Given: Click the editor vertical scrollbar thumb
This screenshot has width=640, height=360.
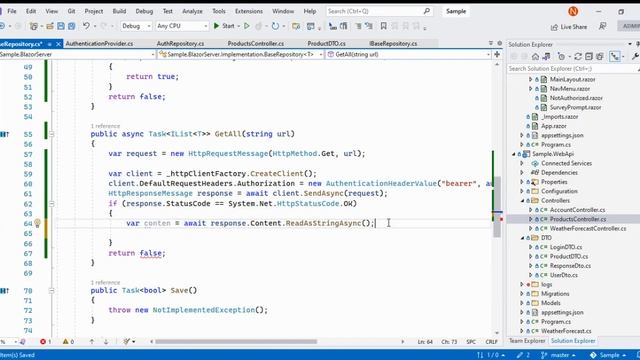Looking at the screenshot, I should point(497,207).
